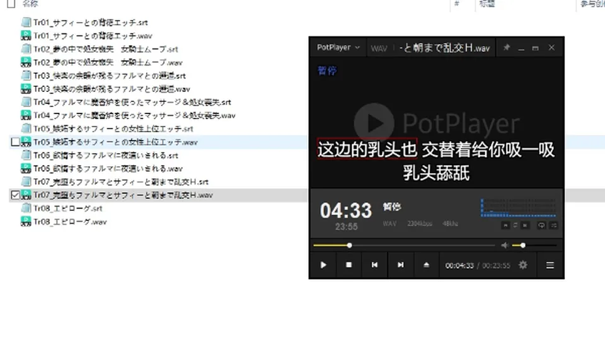Stop playback in PotPlayer
The image size is (605, 364).
point(349,265)
